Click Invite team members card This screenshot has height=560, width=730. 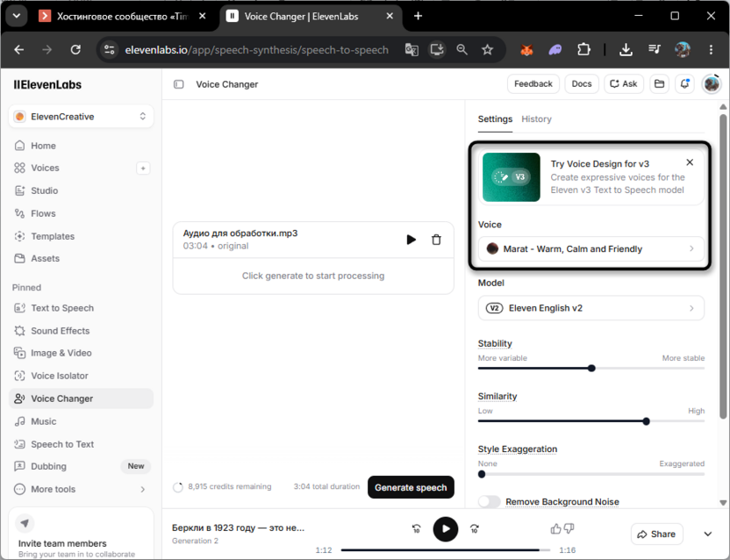81,534
